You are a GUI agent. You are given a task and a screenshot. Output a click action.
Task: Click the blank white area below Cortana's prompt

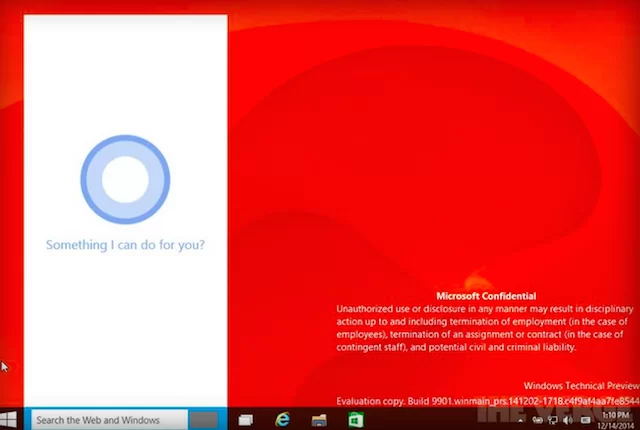[x=126, y=330]
